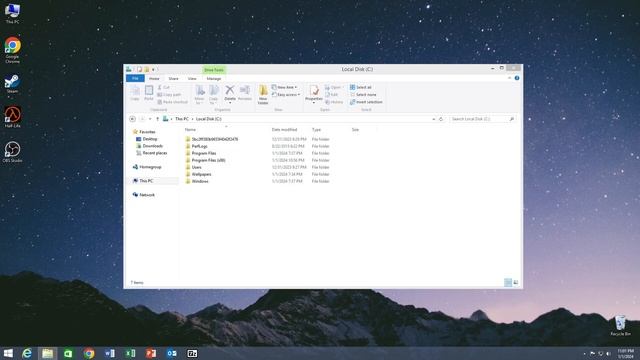Open OBS Studio desktop shortcut

coord(12,152)
